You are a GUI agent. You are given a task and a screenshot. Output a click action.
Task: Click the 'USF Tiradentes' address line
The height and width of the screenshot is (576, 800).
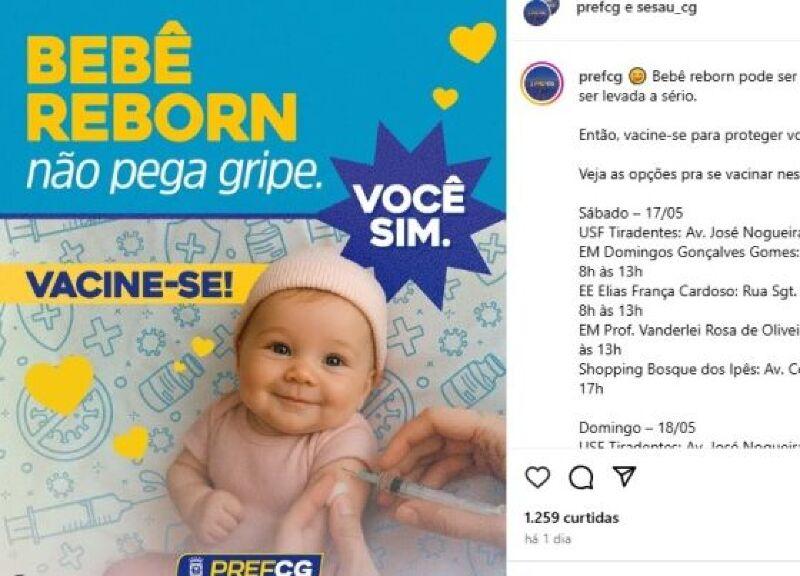pos(689,233)
